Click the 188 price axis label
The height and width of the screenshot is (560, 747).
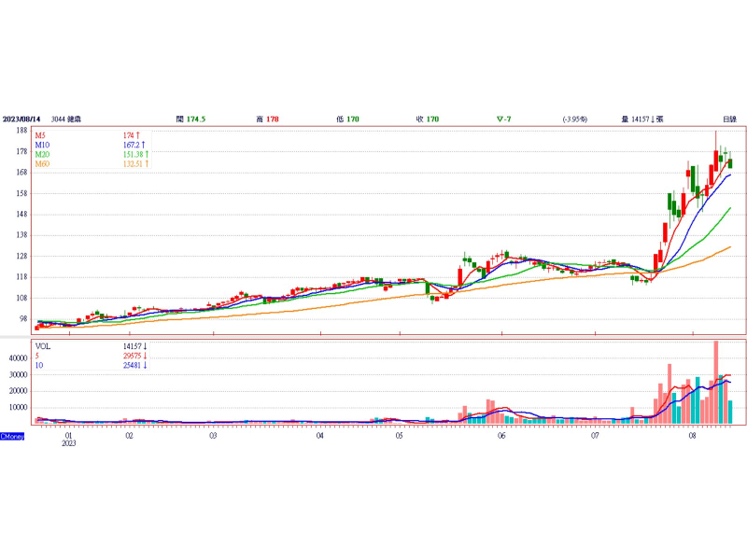(x=21, y=131)
